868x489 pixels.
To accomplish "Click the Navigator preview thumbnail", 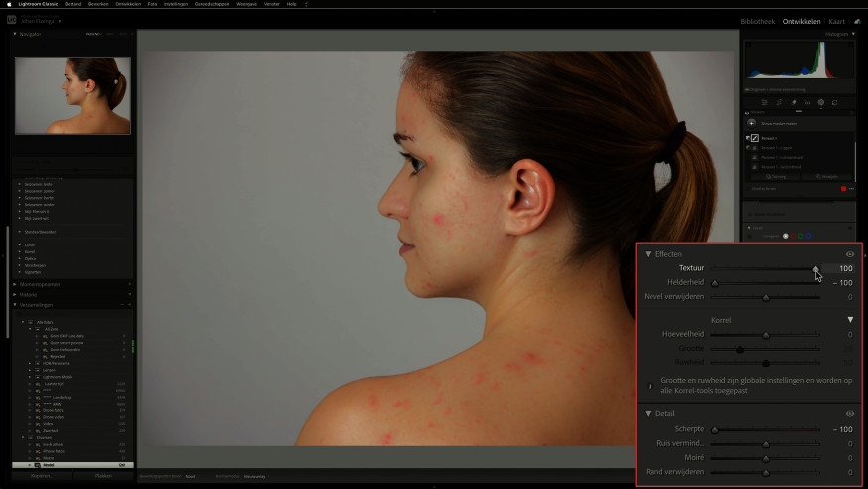I will point(72,95).
